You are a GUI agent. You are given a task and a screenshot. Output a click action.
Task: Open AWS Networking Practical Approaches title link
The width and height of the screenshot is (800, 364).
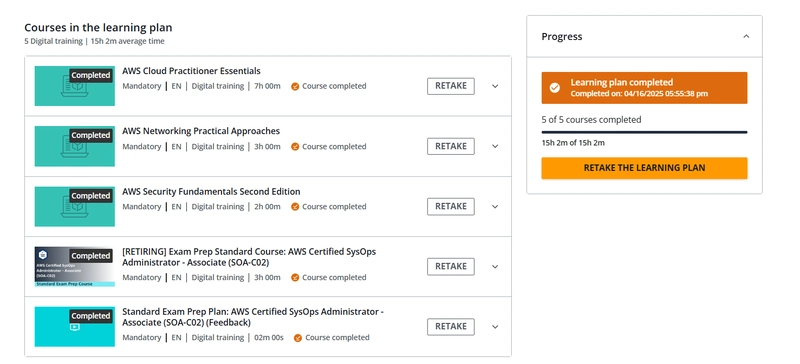(201, 131)
